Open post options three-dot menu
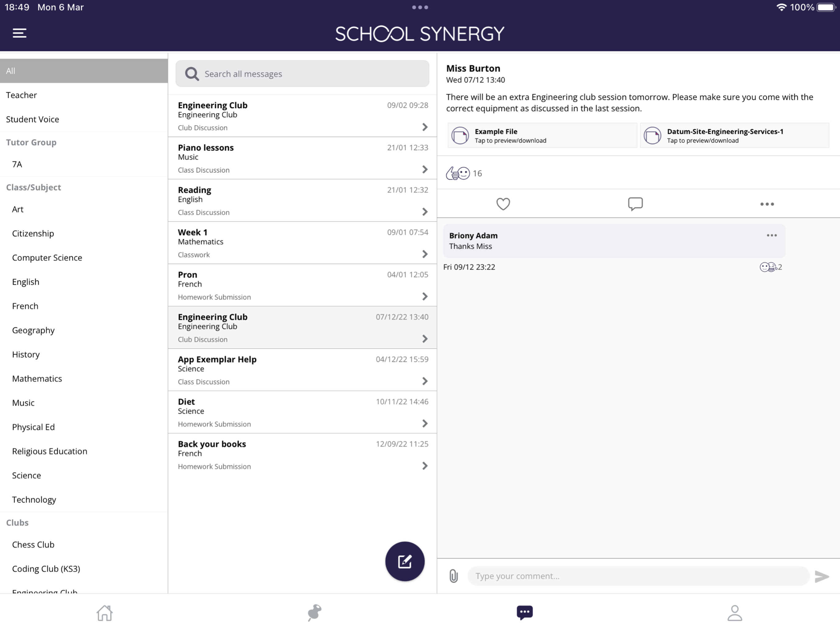840x630 pixels. pos(767,204)
